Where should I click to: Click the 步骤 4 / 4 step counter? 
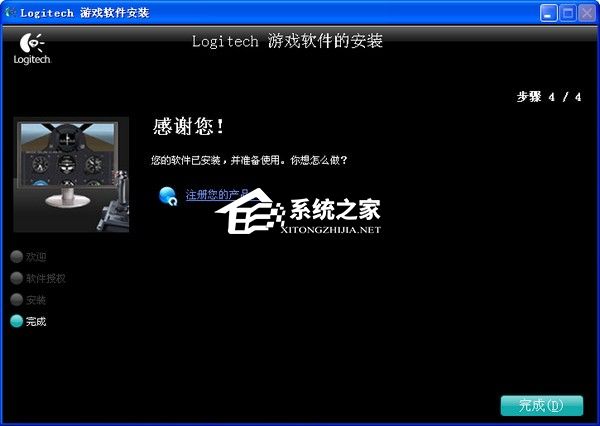pyautogui.click(x=549, y=96)
